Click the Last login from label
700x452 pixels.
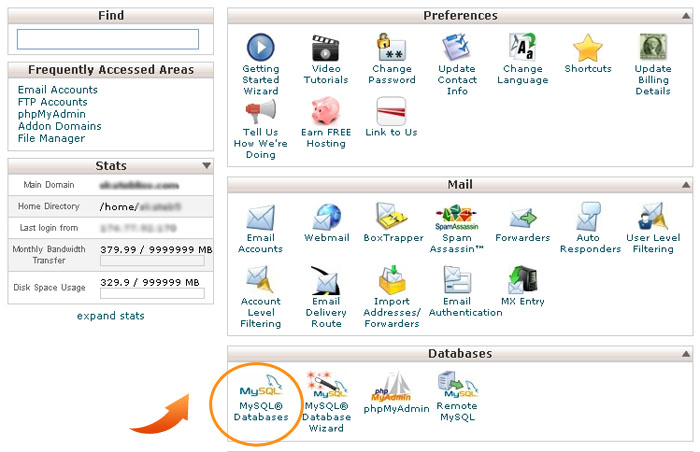coord(49,228)
